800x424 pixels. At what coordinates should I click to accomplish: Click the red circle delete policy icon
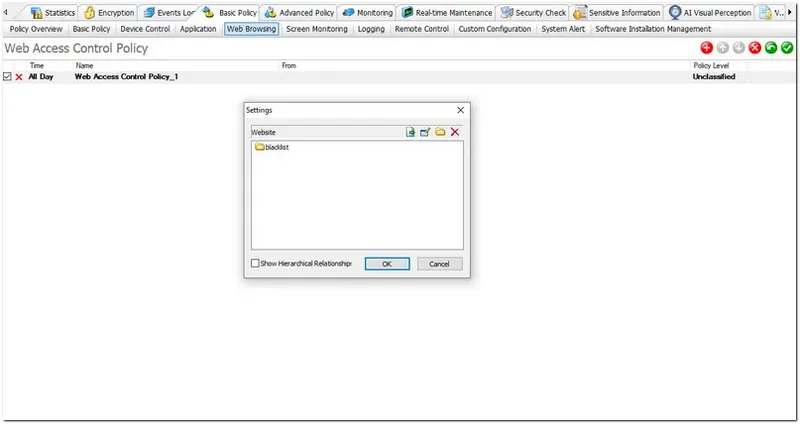[755, 48]
